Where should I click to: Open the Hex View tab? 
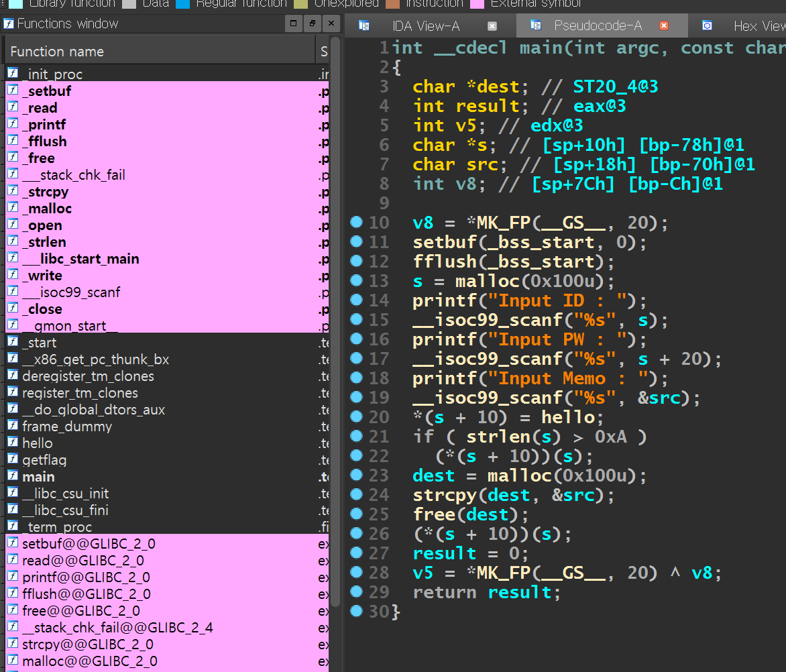point(759,26)
